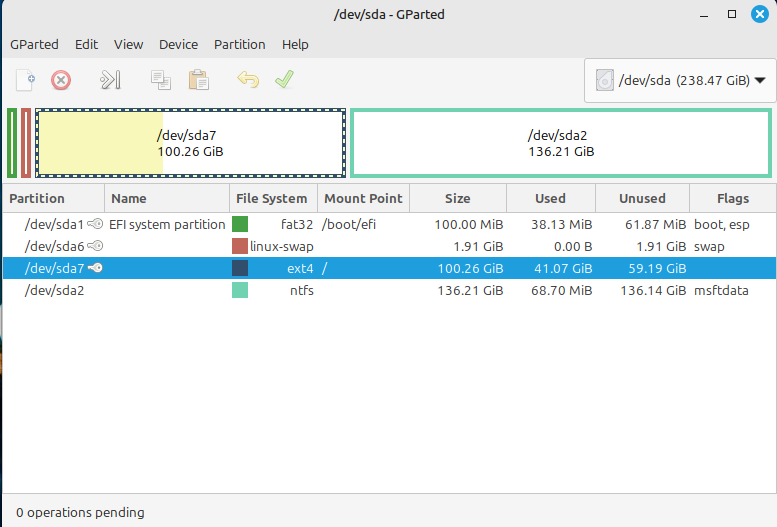Click the Copy partition toolbar icon
The width and height of the screenshot is (777, 527).
coord(161,80)
